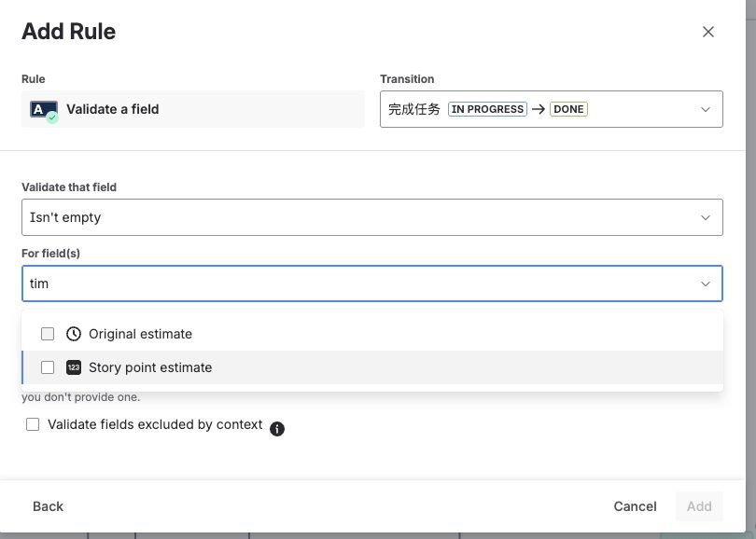Click the field search box containing tim

coord(355,283)
